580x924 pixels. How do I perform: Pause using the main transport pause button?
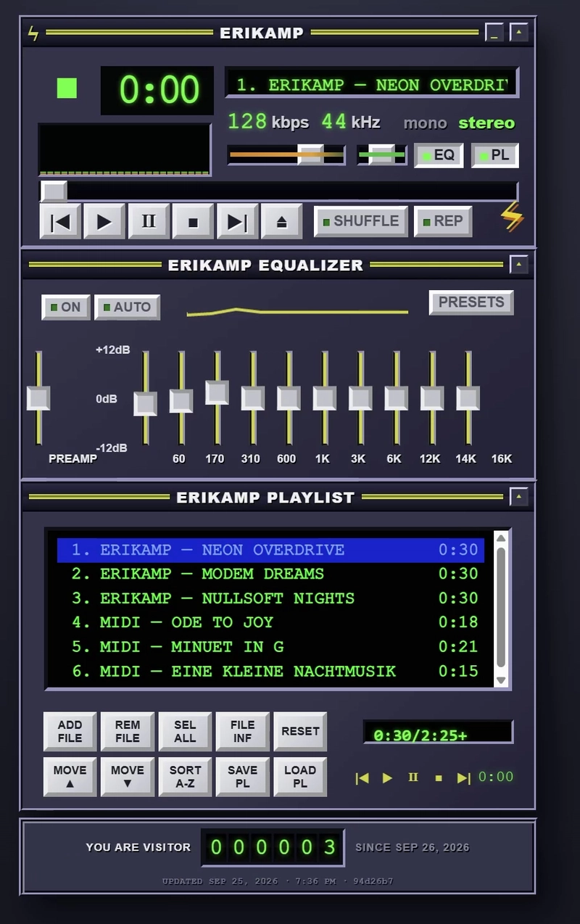click(149, 222)
